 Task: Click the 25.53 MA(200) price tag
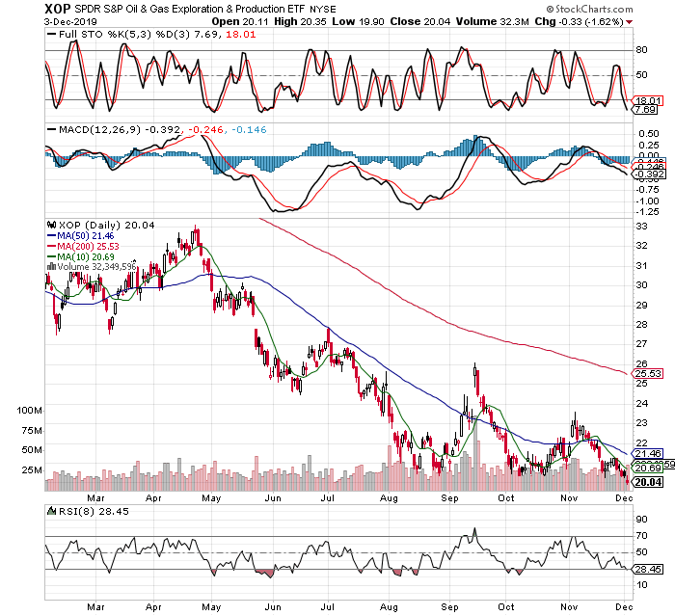point(647,373)
